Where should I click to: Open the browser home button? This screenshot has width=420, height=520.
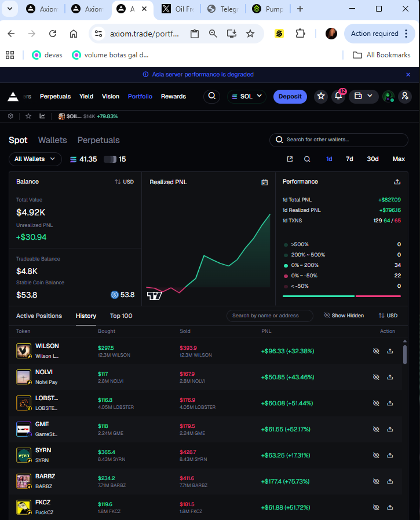[74, 34]
